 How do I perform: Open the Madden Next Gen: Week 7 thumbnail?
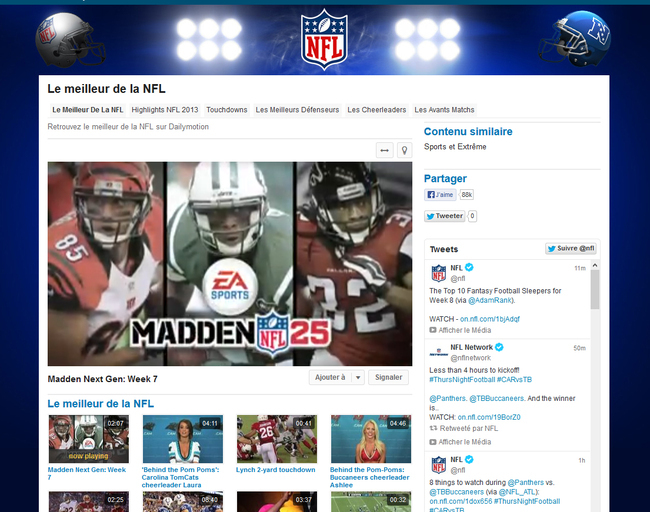pyautogui.click(x=89, y=439)
